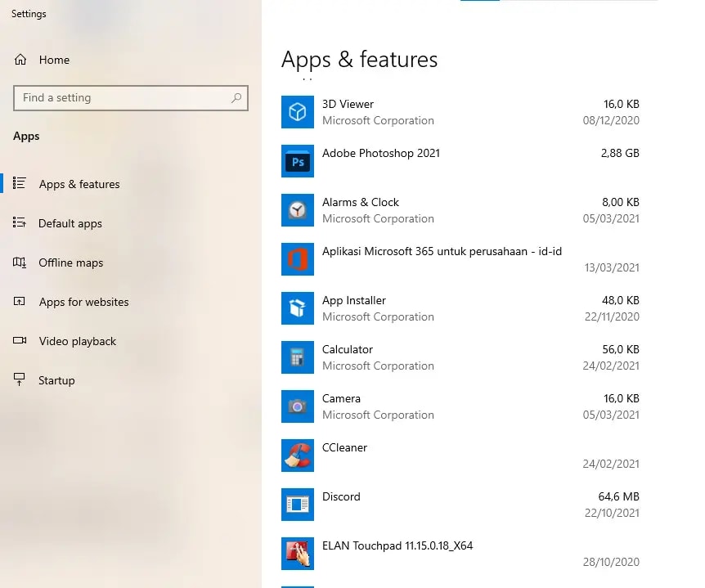The height and width of the screenshot is (588, 705).
Task: Click Microsoft Corporation under Calculator
Action: [378, 366]
